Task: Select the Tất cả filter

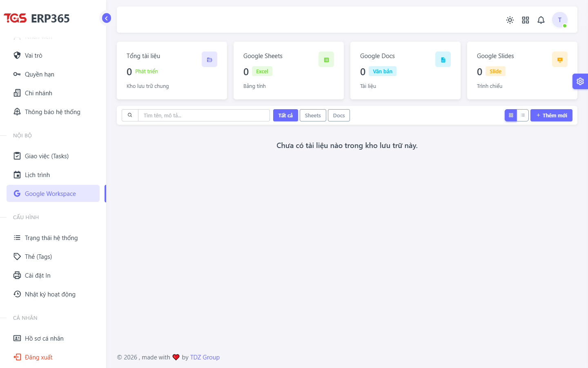Action: point(285,115)
